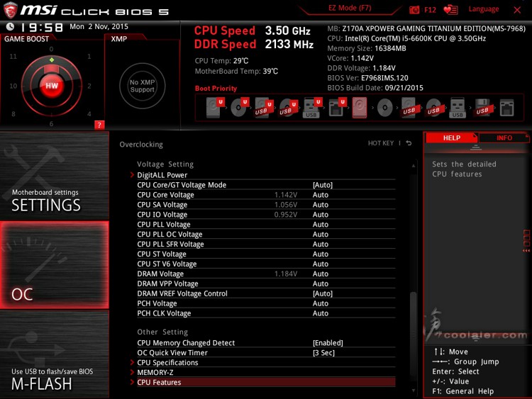This screenshot has width=532, height=399.
Task: Select the DRAM VPP Voltage row
Action: tap(266, 283)
